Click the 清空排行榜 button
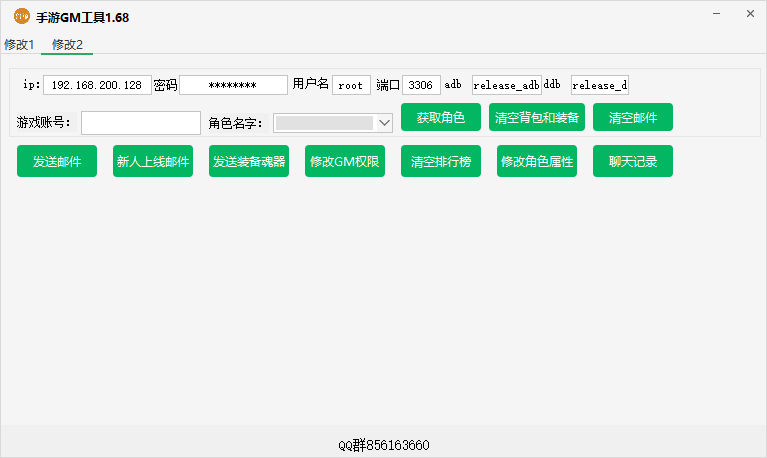 point(441,161)
